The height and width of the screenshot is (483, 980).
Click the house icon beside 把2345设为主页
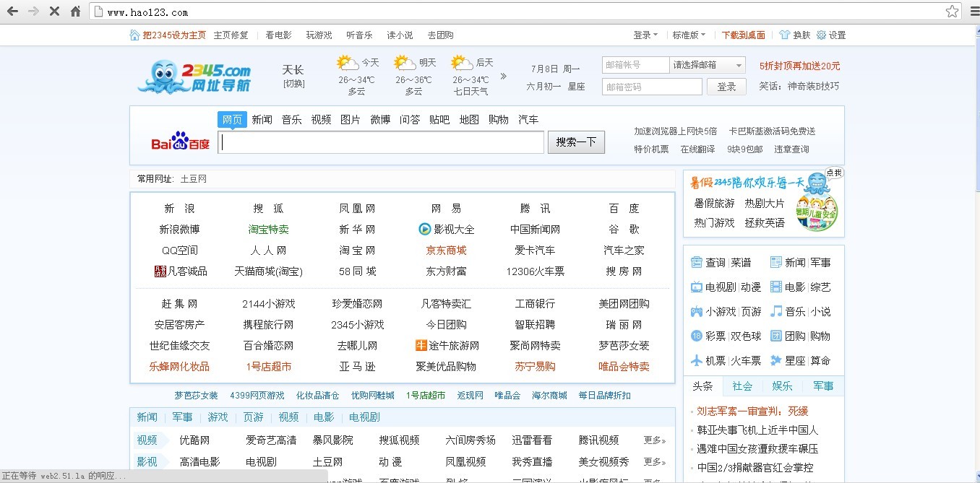coord(134,35)
